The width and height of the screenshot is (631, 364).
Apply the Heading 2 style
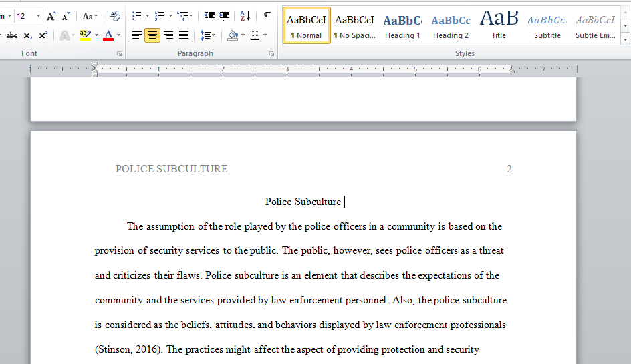point(451,25)
